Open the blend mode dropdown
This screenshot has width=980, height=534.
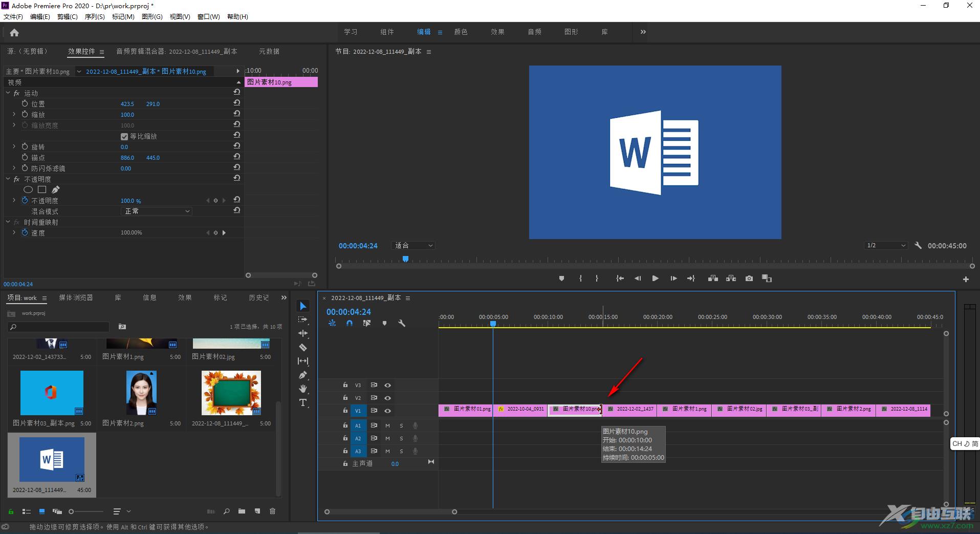click(x=157, y=211)
